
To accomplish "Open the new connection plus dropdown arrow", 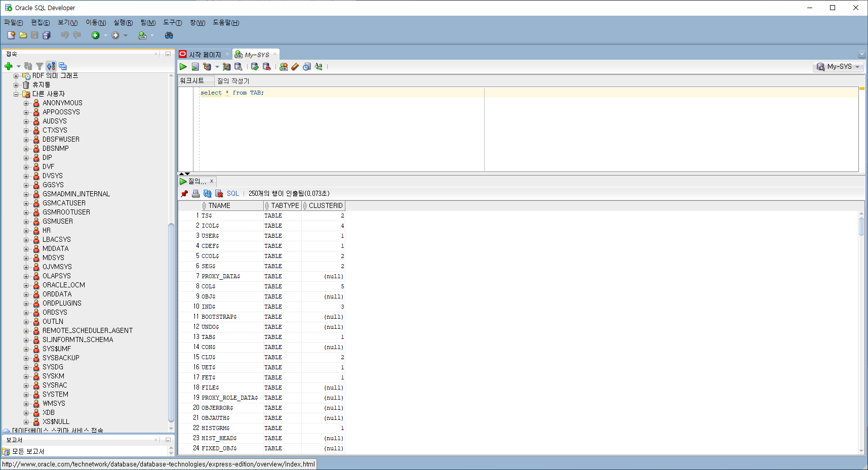I will pos(19,66).
